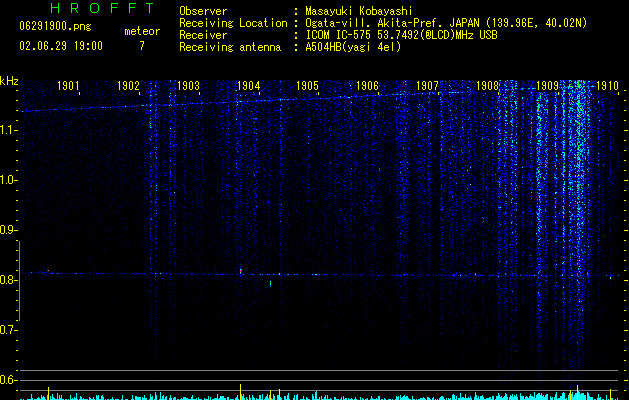Image resolution: width=629 pixels, height=400 pixels.
Task: Click the 1904 time marker
Action: (248, 86)
